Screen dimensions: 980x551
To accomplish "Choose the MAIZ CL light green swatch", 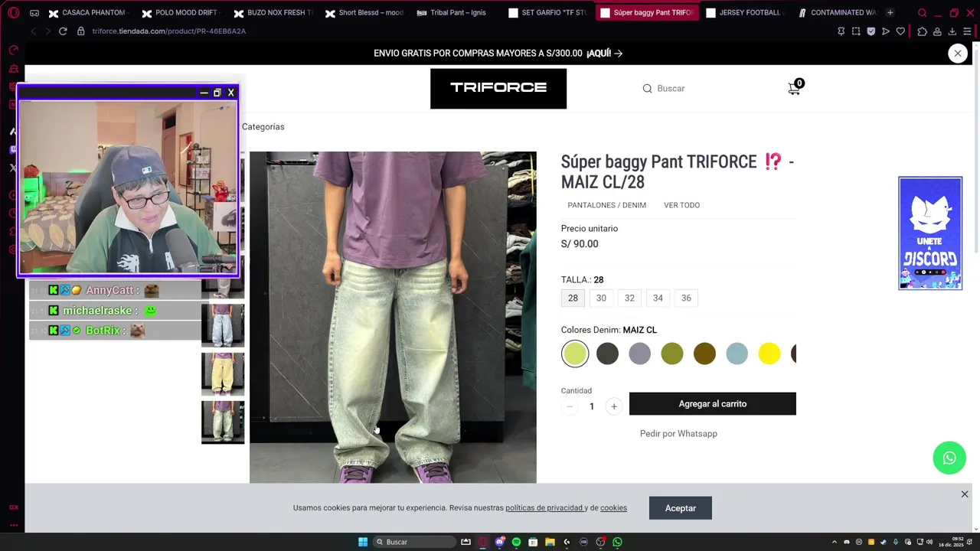I will [x=575, y=354].
